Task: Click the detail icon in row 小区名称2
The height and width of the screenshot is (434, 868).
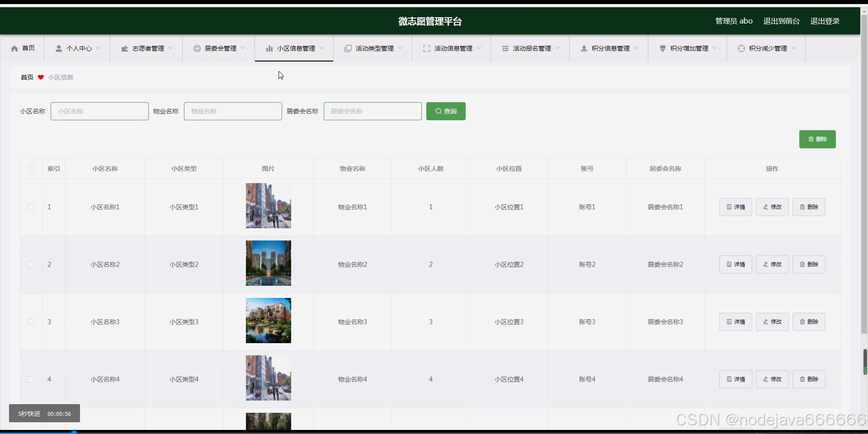Action: pos(729,264)
